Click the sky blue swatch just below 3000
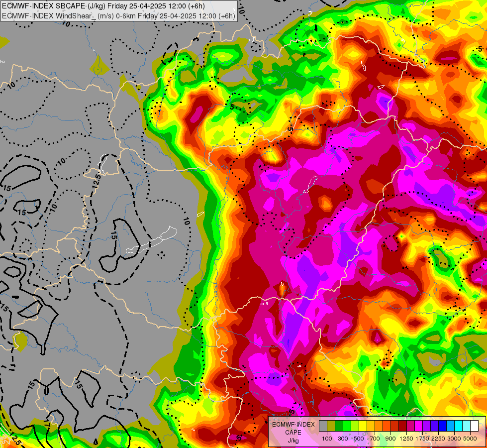Image resolution: width=487 pixels, height=448 pixels. coord(451,426)
